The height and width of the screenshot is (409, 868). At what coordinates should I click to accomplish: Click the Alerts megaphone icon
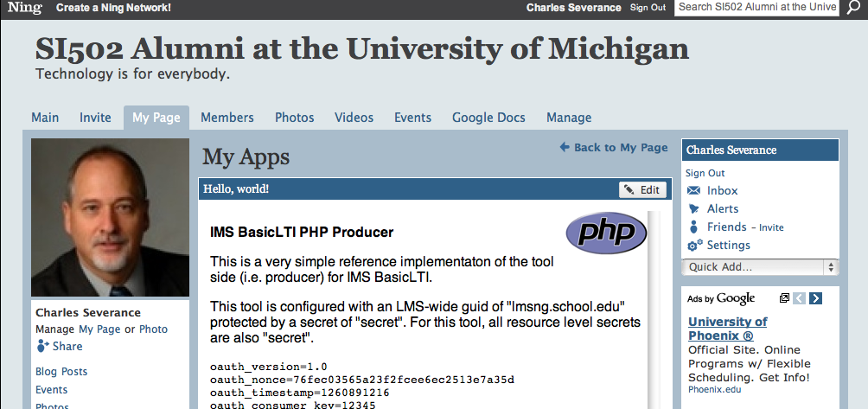click(693, 208)
